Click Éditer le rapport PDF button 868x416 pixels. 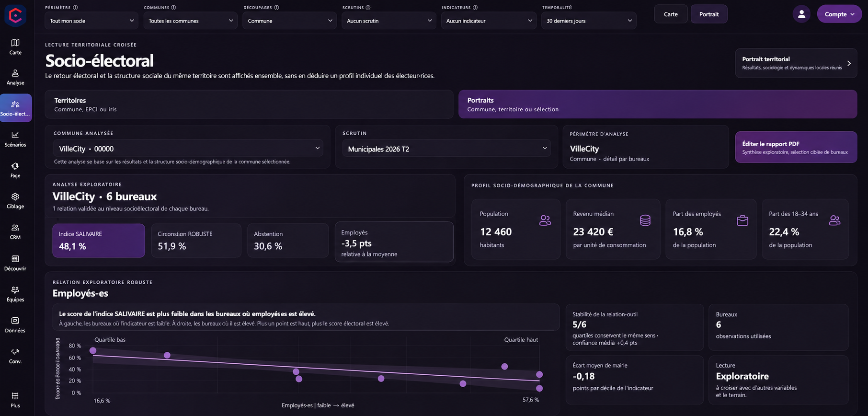(796, 147)
